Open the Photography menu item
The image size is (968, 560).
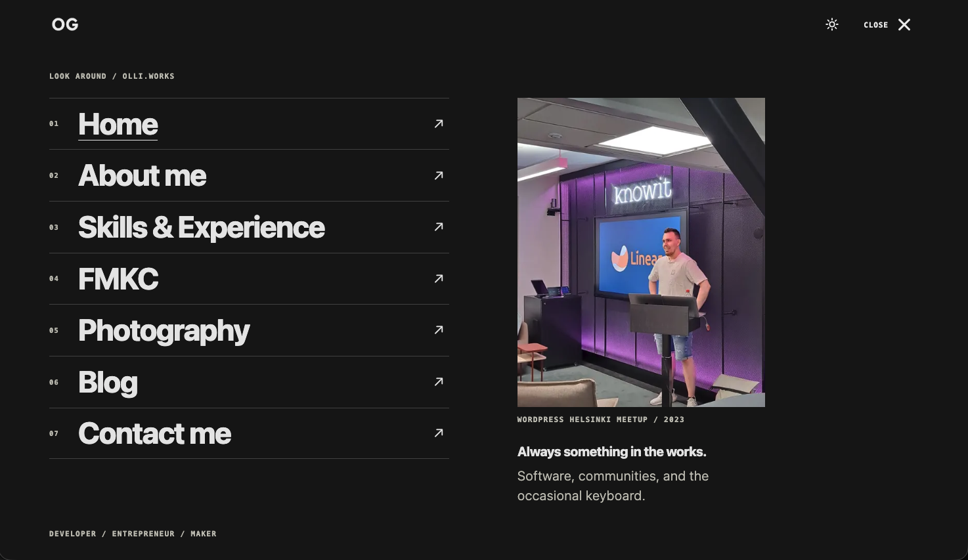pyautogui.click(x=164, y=330)
